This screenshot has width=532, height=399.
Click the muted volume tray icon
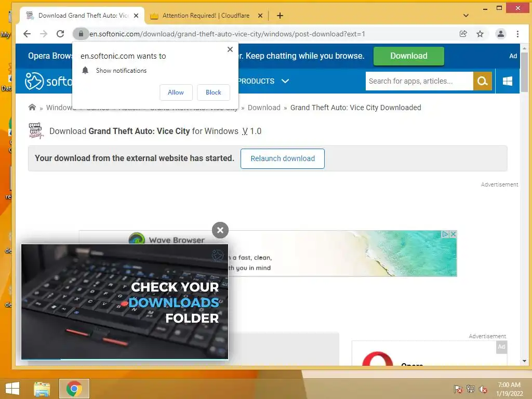[x=483, y=389]
